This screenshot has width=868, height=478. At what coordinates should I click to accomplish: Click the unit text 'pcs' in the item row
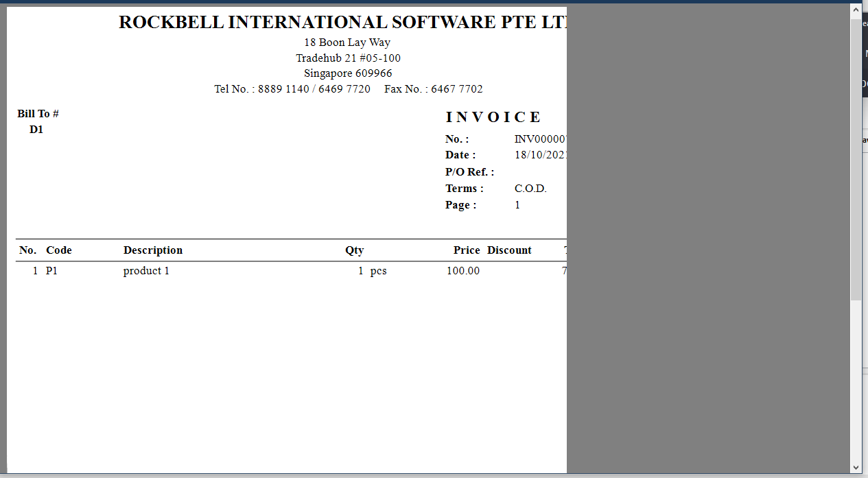(x=378, y=272)
